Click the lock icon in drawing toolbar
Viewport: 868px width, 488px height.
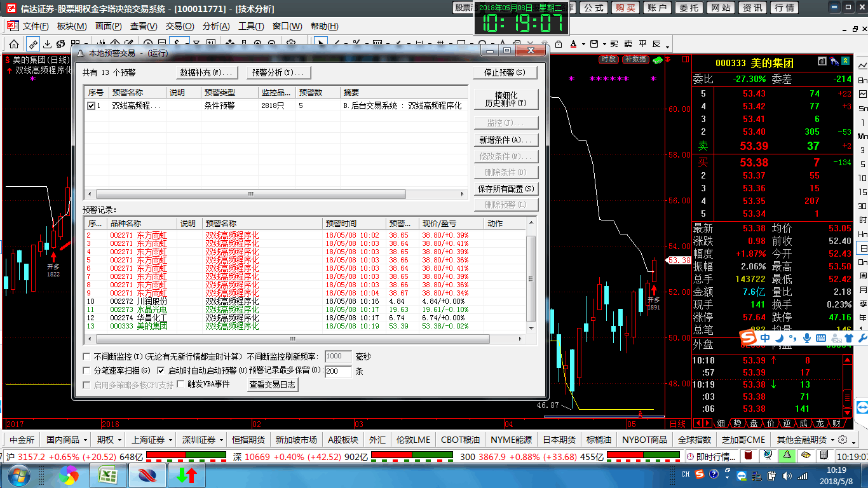560,44
